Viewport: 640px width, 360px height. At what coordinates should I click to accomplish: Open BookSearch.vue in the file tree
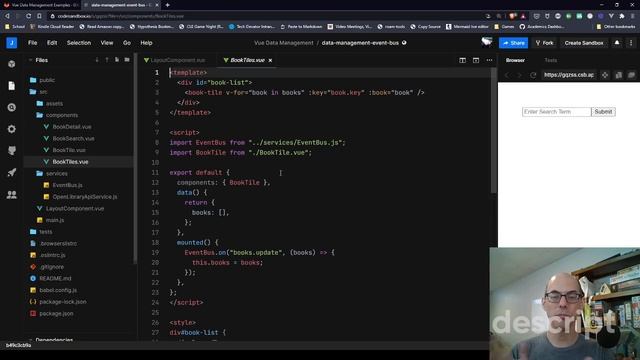pyautogui.click(x=73, y=138)
